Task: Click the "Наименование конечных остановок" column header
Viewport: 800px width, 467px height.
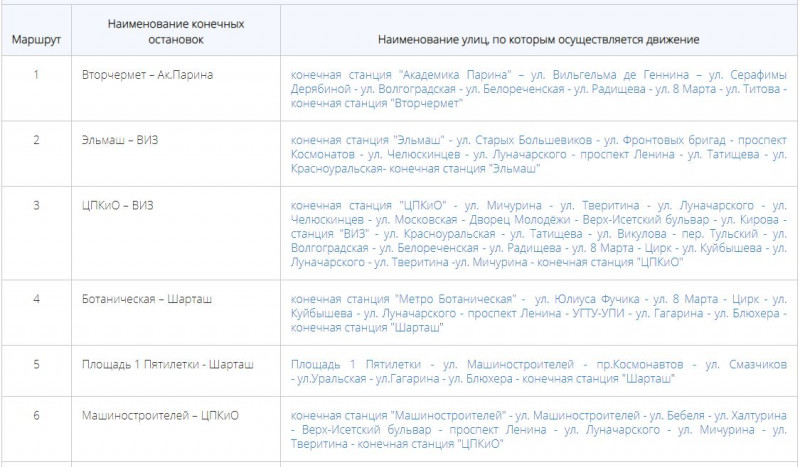Action: 164,31
